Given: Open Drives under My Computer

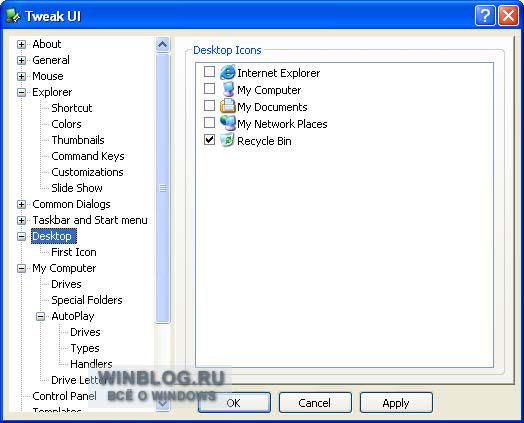Looking at the screenshot, I should [x=67, y=284].
